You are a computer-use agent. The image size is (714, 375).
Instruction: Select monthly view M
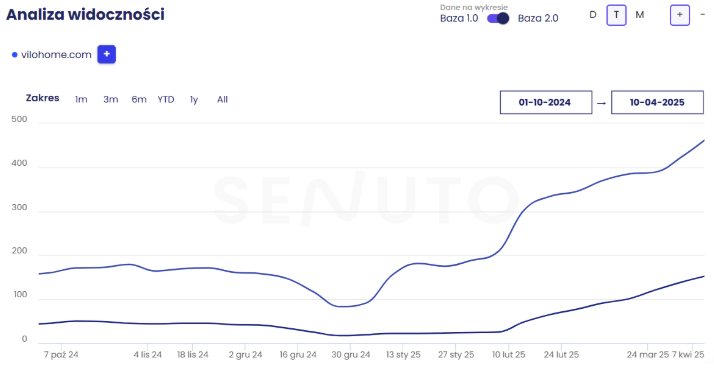point(640,15)
